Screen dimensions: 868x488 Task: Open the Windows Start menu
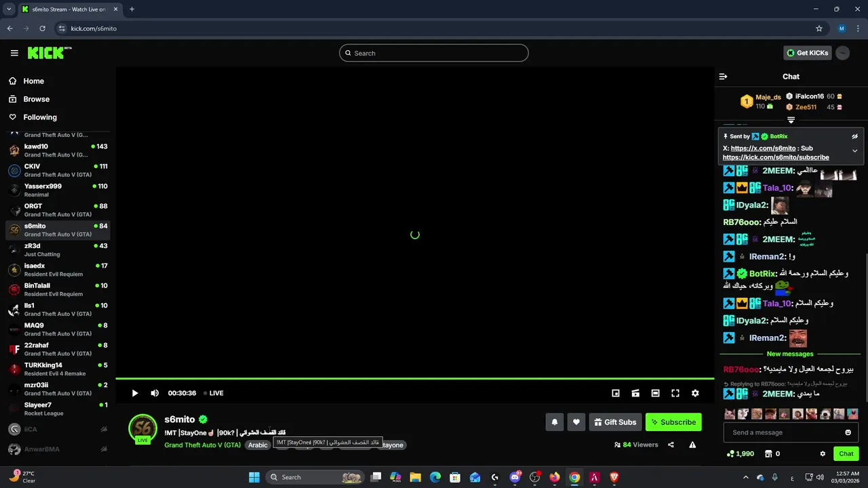pos(254,477)
